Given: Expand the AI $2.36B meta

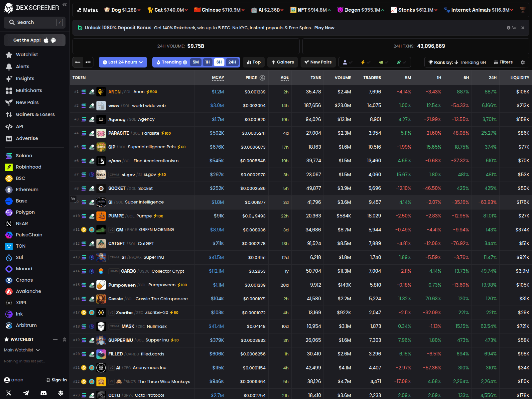Looking at the screenshot, I should point(267,10).
